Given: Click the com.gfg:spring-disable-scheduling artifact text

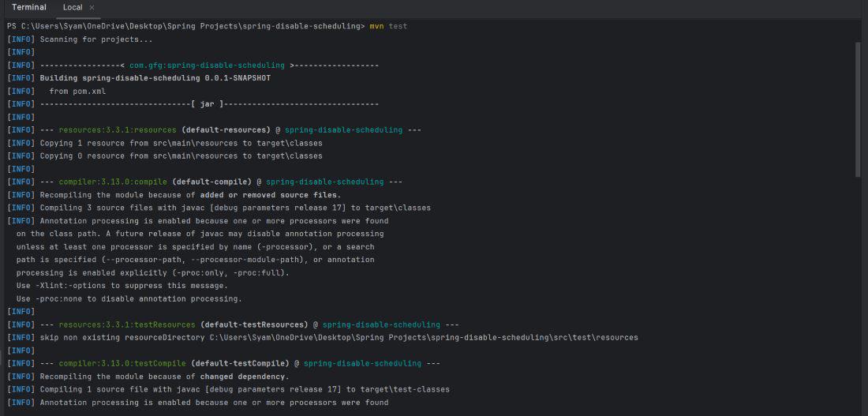Looking at the screenshot, I should [x=207, y=66].
